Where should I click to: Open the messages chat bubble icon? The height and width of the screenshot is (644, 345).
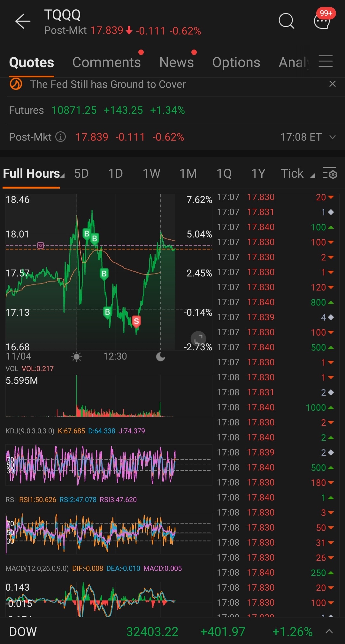322,22
